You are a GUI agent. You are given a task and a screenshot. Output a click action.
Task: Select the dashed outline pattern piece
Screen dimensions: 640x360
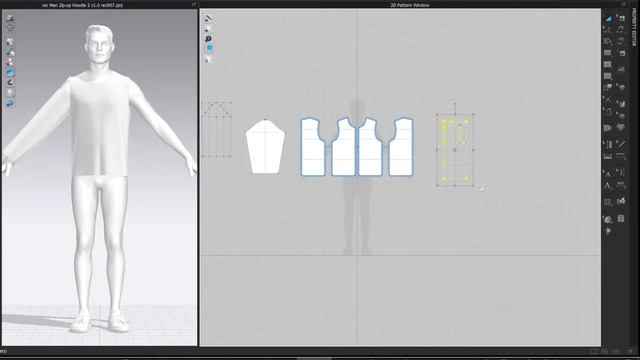click(217, 129)
